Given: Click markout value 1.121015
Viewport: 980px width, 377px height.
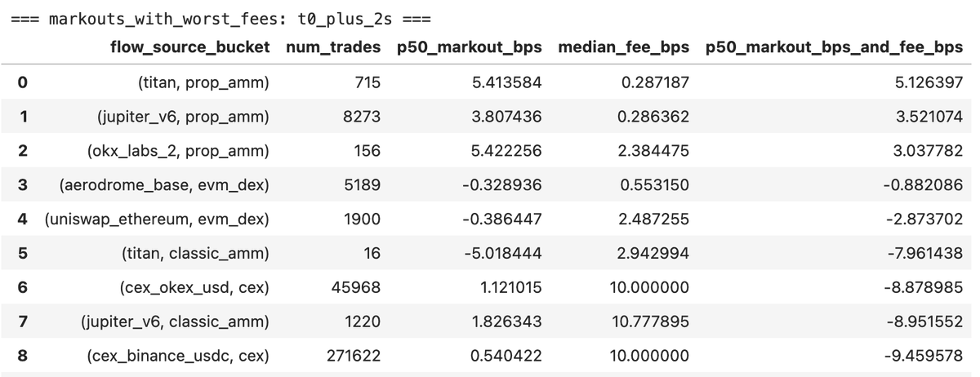Looking at the screenshot, I should pyautogui.click(x=511, y=288).
